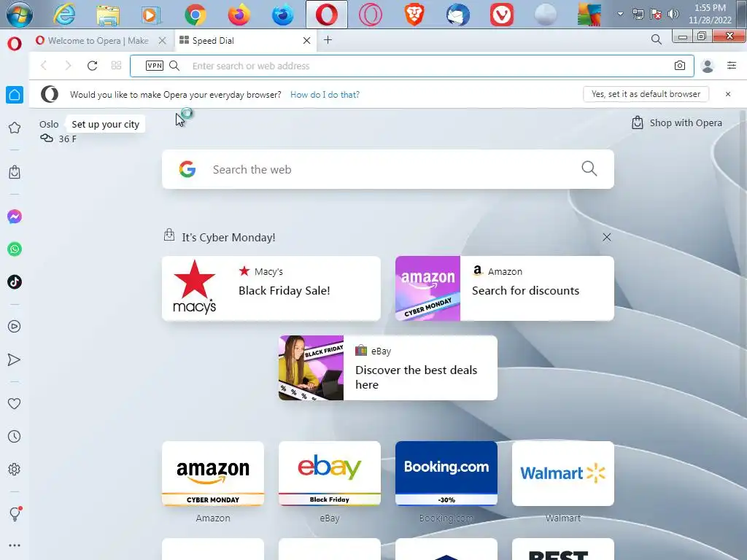Image resolution: width=747 pixels, height=560 pixels.
Task: Click Start Page grid icon in toolbar
Action: 116,66
